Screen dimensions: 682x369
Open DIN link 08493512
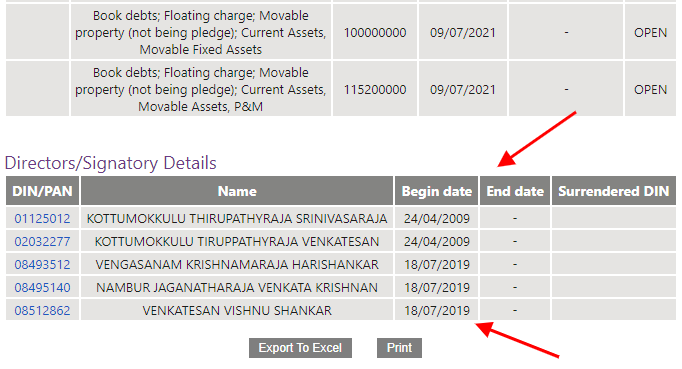(42, 265)
